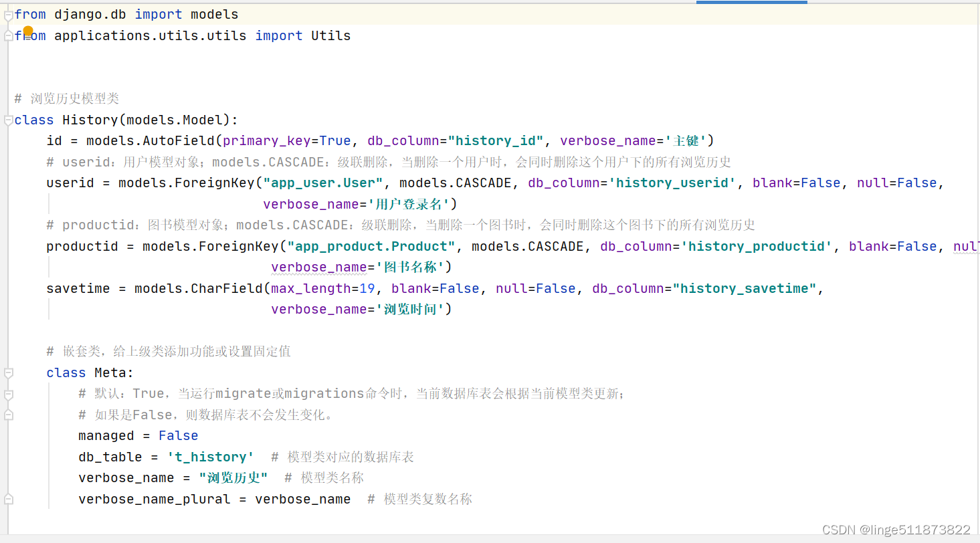Click False value on the managed line

click(179, 435)
